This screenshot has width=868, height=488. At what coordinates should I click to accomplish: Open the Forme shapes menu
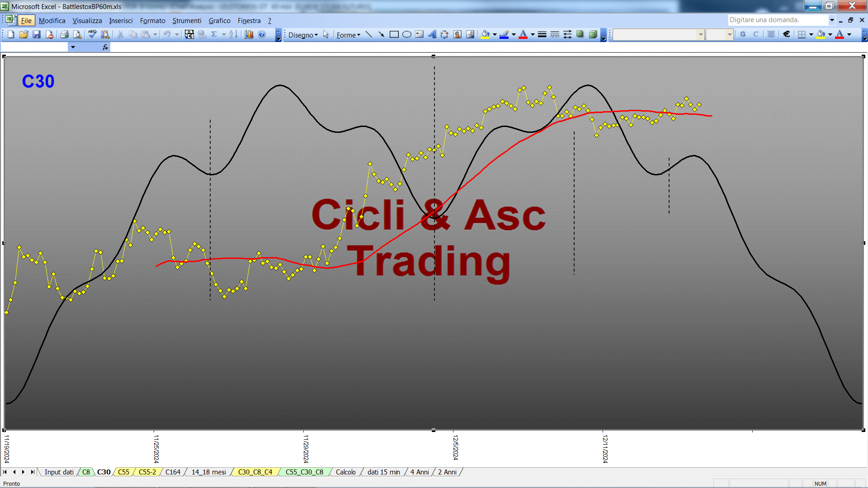pos(348,35)
